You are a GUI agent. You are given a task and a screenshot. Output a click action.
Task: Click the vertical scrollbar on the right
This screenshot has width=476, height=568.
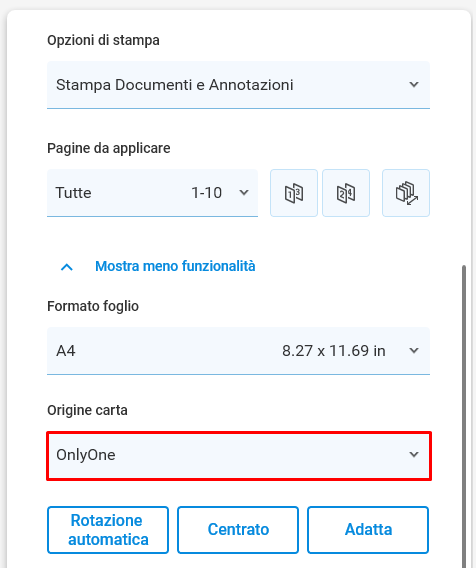(464, 417)
